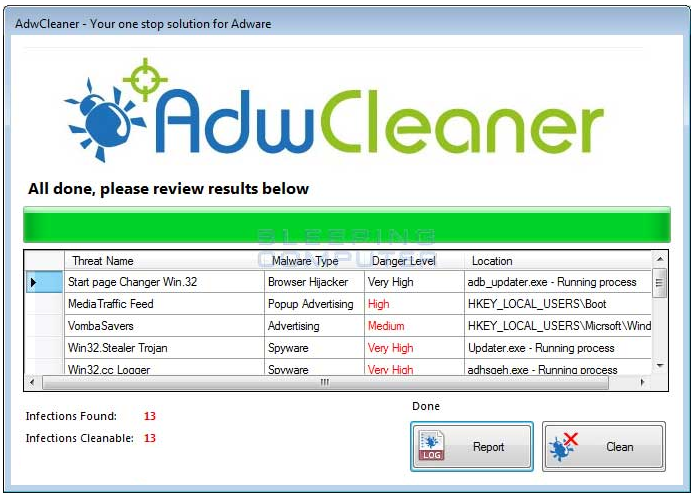Click the Clean button bug icon
Screen dimensions: 696x496
(565, 446)
